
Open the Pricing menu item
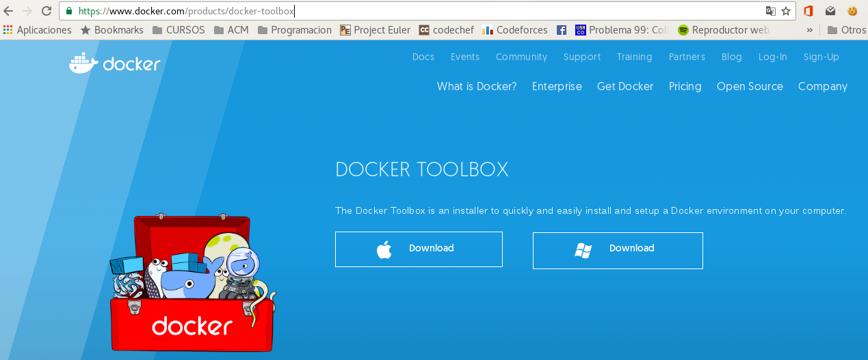(x=685, y=86)
